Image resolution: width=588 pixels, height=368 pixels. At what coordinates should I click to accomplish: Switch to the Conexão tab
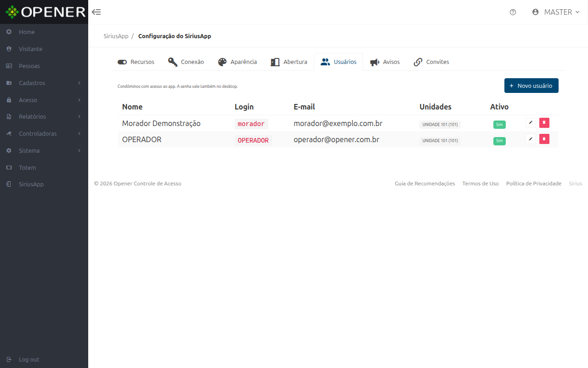click(186, 62)
